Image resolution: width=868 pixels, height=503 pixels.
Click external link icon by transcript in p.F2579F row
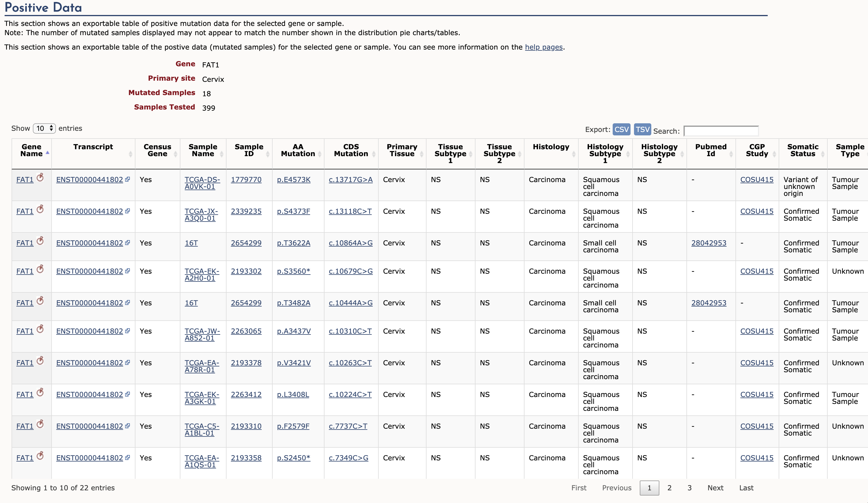click(x=127, y=426)
